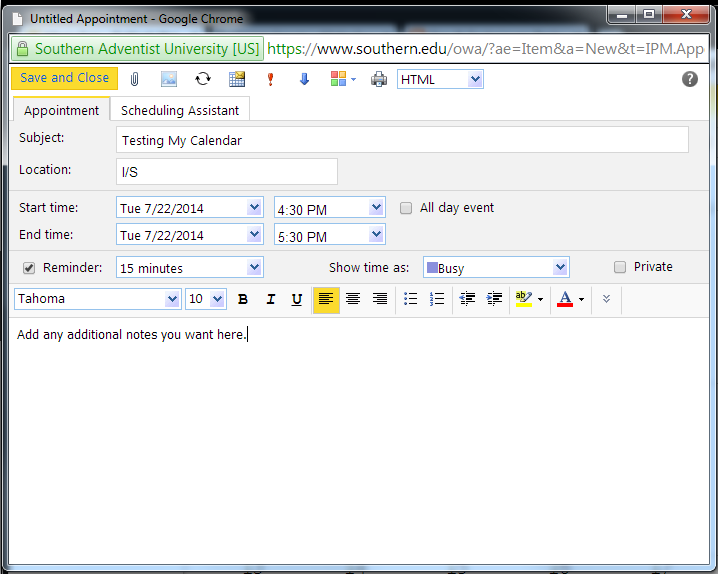Open the Tahoma font dropdown

[x=98, y=299]
